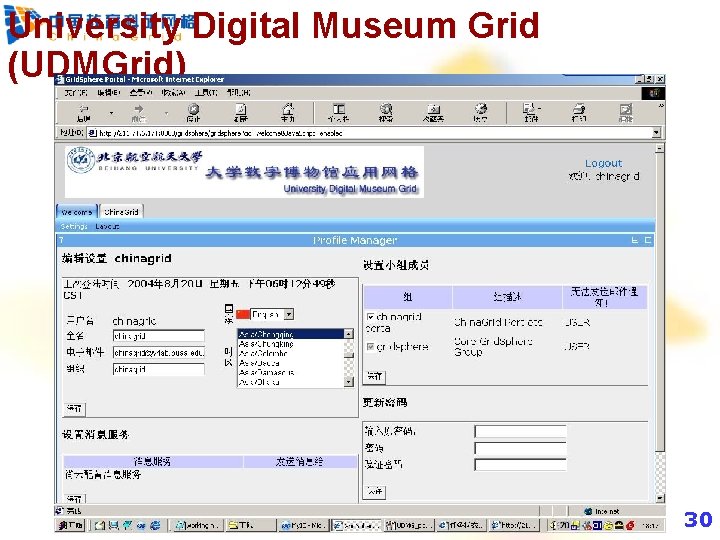720x540 pixels.
Task: Select Asia/Colombo in the timezone list
Action: click(291, 354)
